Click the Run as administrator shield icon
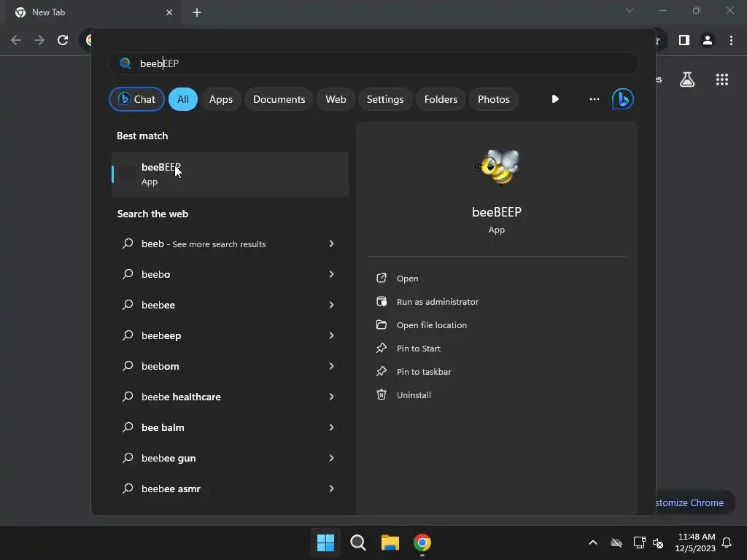The height and width of the screenshot is (560, 747). (x=382, y=301)
